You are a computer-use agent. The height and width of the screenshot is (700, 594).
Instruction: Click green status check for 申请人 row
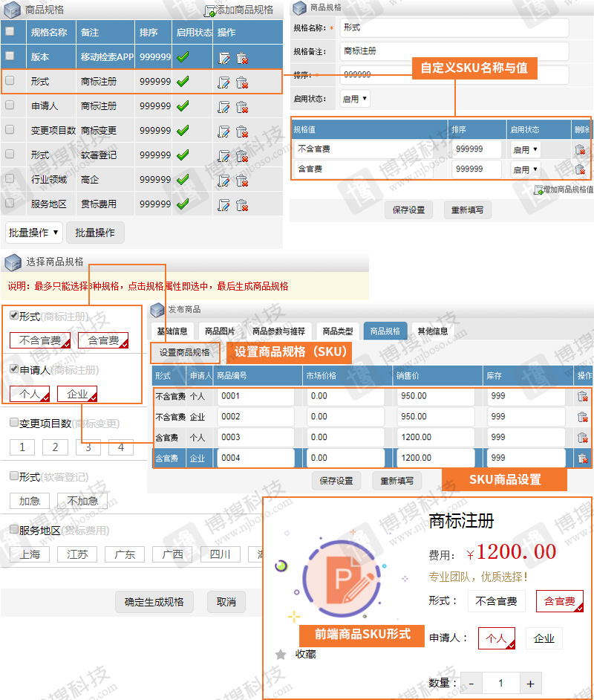(x=183, y=106)
